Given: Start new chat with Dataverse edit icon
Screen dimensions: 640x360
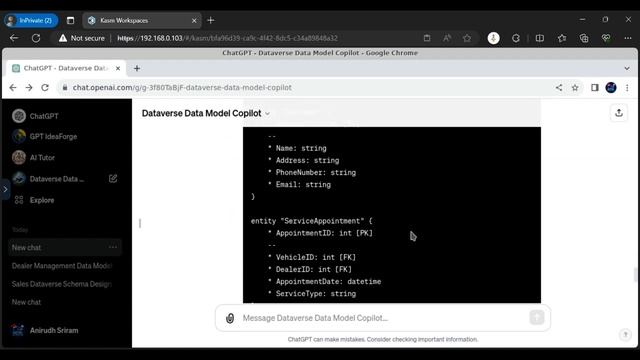Looking at the screenshot, I should pyautogui.click(x=113, y=178).
